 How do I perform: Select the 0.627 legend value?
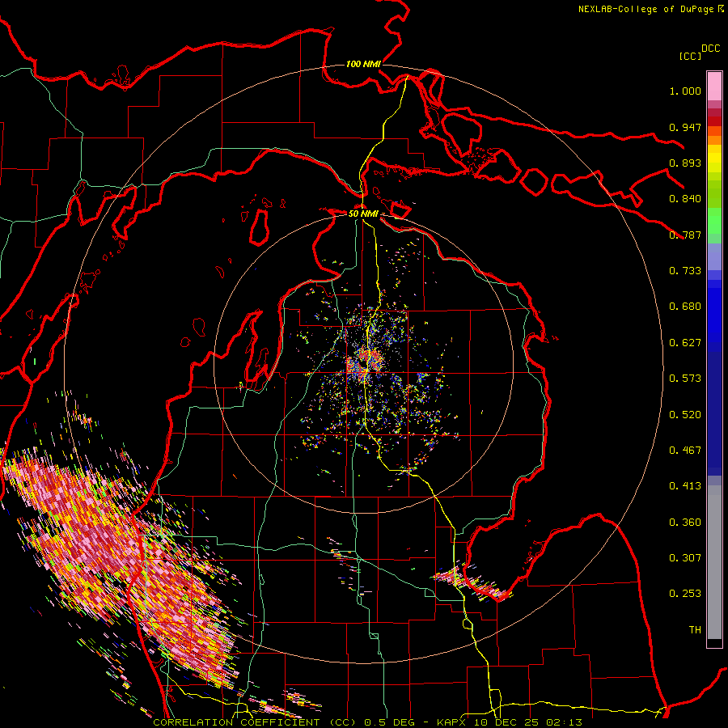pos(685,343)
